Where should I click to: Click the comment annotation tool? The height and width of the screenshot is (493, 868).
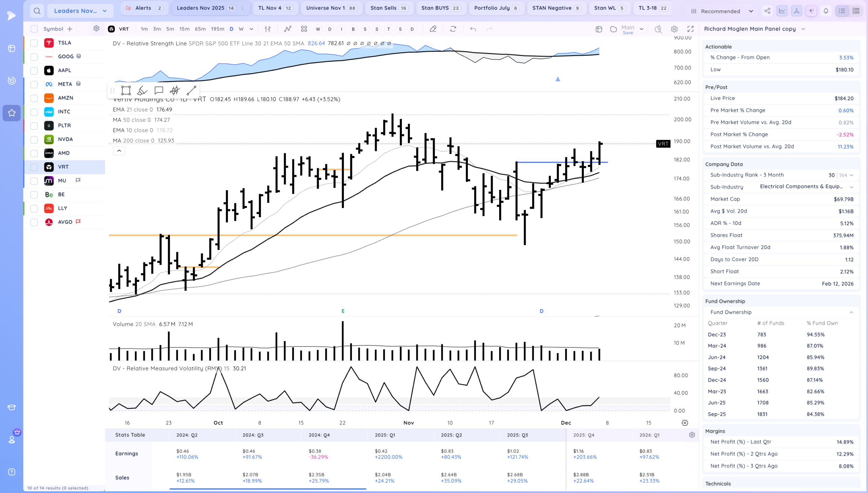pos(159,90)
